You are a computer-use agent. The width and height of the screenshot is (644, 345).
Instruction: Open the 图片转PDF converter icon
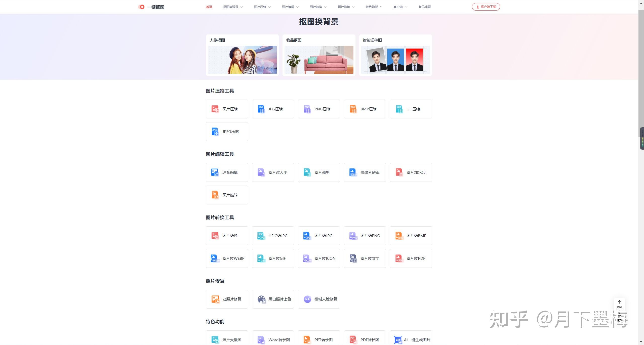(399, 258)
